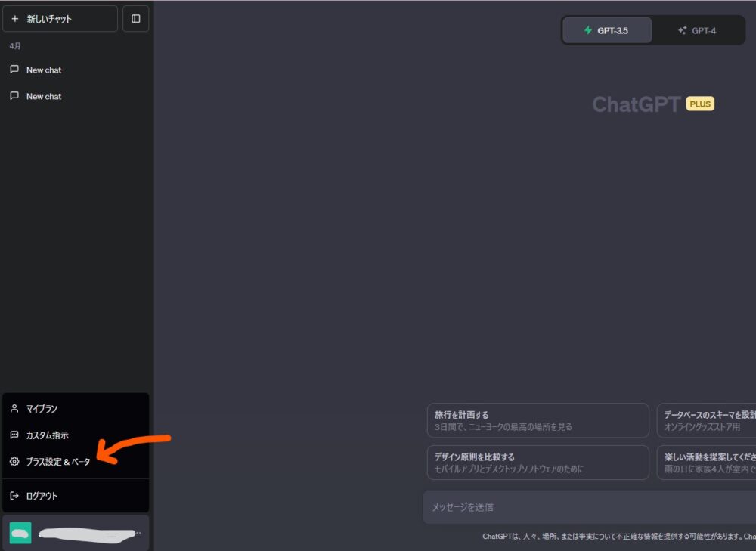Switch model to GPT-3.5
This screenshot has height=551, width=756.
607,31
